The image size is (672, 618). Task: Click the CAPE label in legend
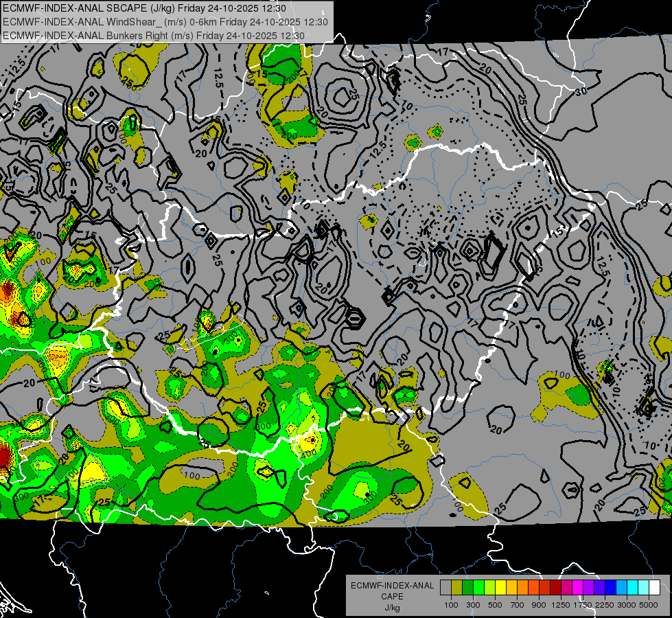pyautogui.click(x=392, y=597)
